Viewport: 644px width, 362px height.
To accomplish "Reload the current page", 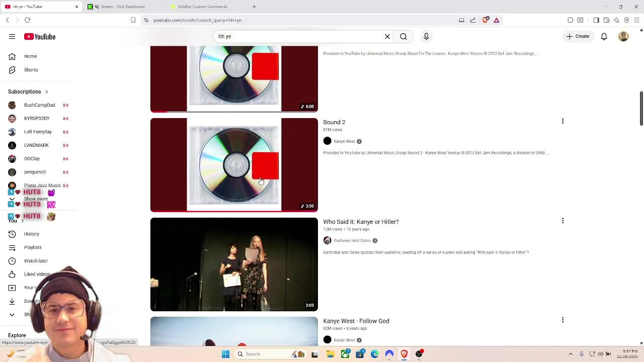I will [28, 20].
